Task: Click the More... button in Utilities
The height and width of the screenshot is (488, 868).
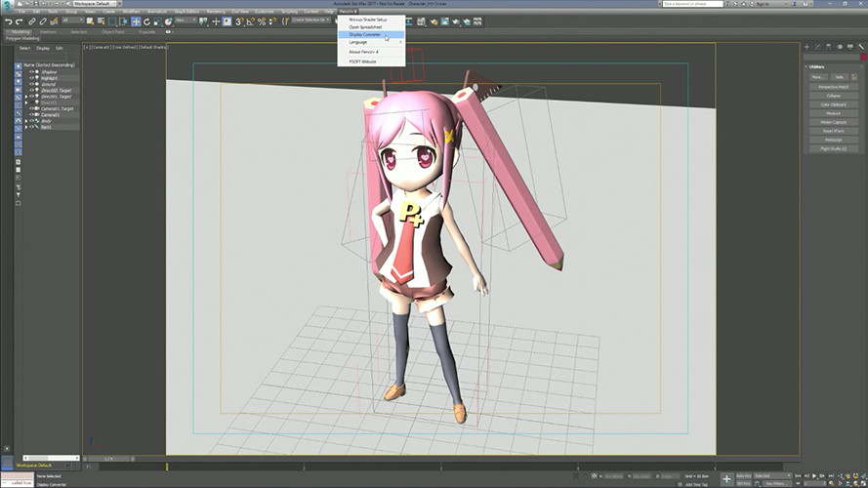Action: point(819,77)
